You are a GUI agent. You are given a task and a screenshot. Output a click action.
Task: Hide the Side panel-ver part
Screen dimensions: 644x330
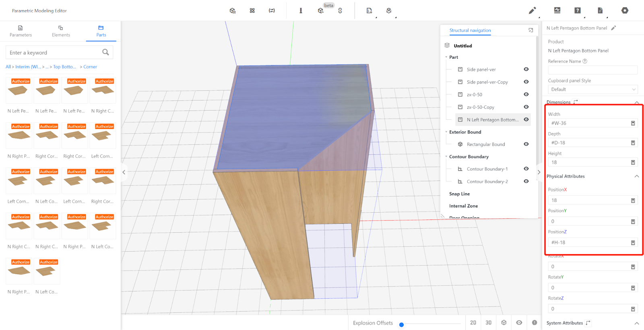(526, 70)
